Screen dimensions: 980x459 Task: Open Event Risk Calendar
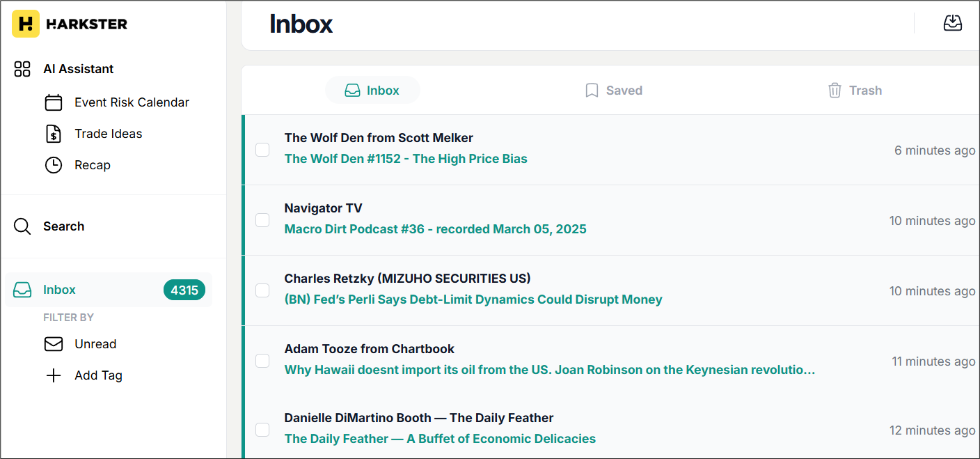click(132, 102)
